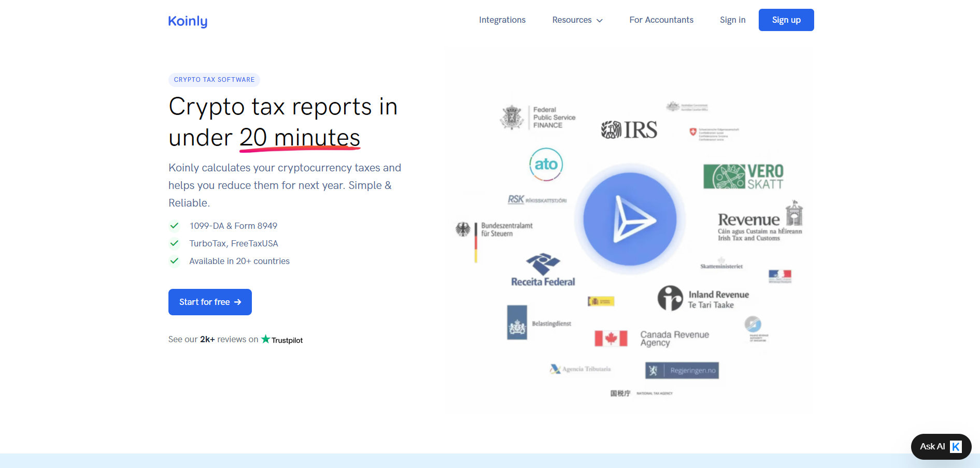This screenshot has width=980, height=468.
Task: Click the Skatteministeriet logo
Action: 721,264
